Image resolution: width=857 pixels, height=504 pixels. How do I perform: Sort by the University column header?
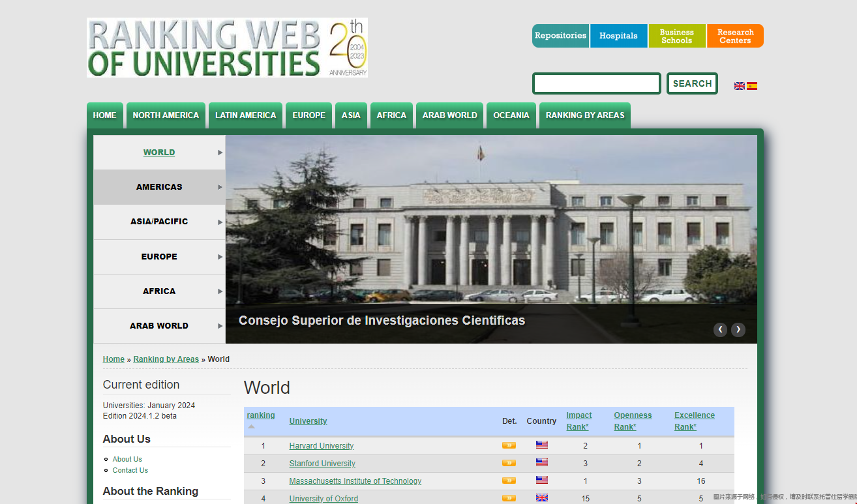[x=308, y=421]
